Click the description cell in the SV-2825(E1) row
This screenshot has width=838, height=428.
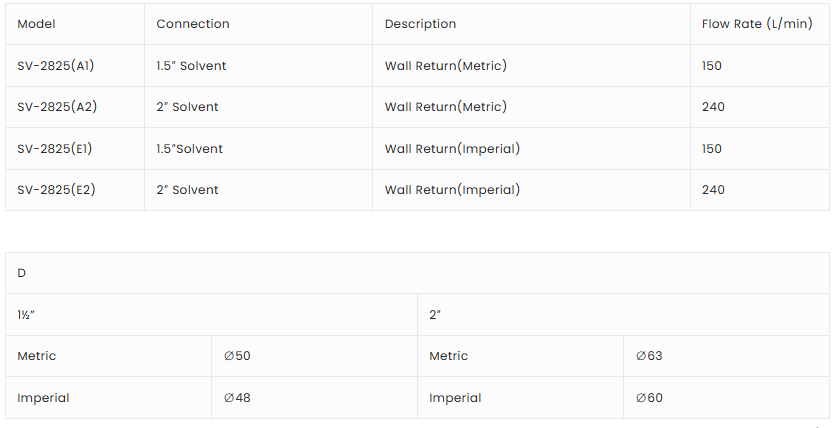click(452, 149)
